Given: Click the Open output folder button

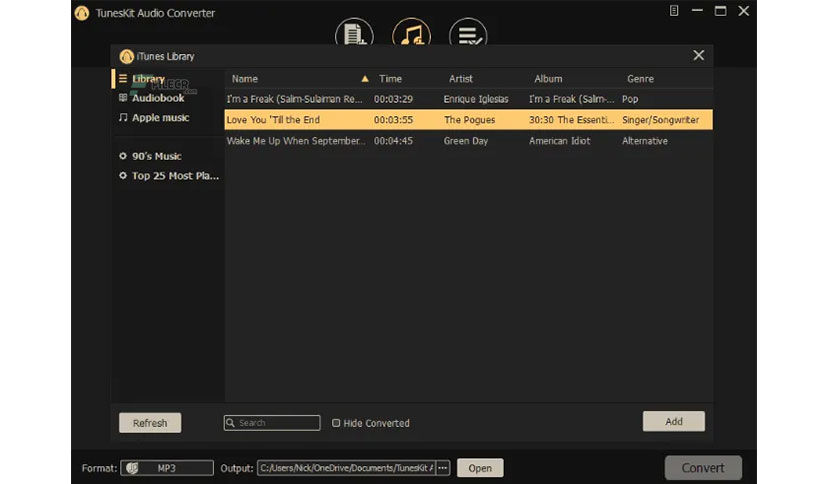Looking at the screenshot, I should pyautogui.click(x=480, y=468).
